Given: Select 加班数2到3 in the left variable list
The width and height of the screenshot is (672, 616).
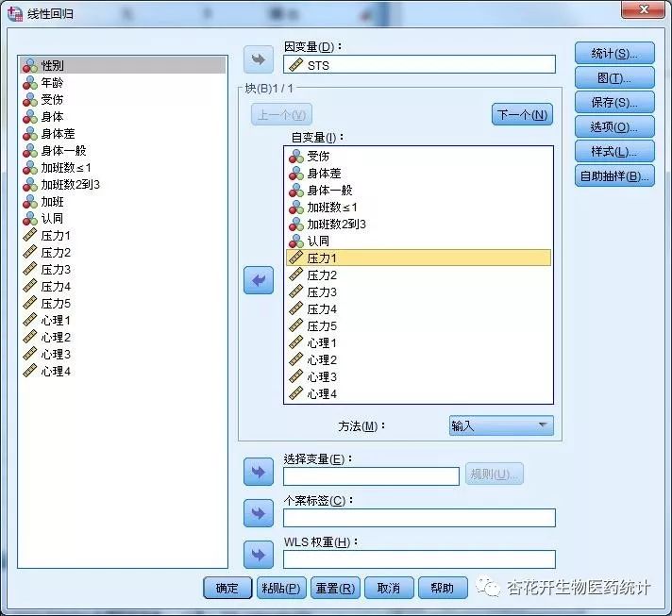Looking at the screenshot, I should tap(123, 185).
